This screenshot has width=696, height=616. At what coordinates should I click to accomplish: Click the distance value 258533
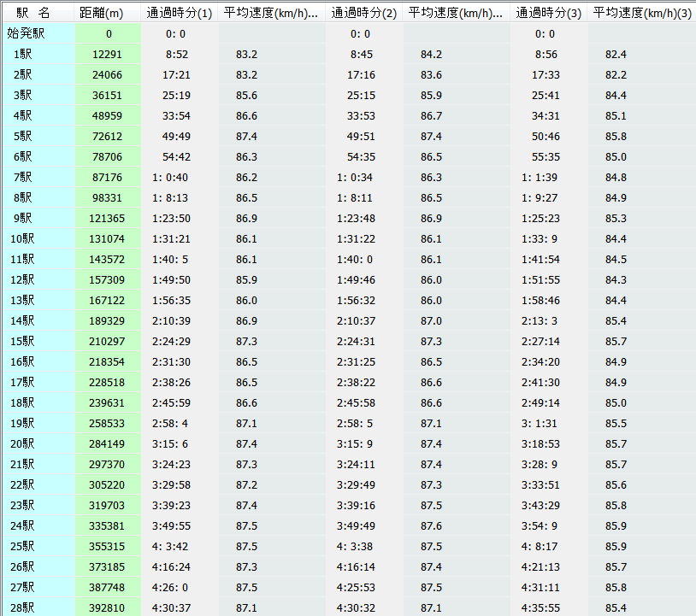(x=107, y=423)
